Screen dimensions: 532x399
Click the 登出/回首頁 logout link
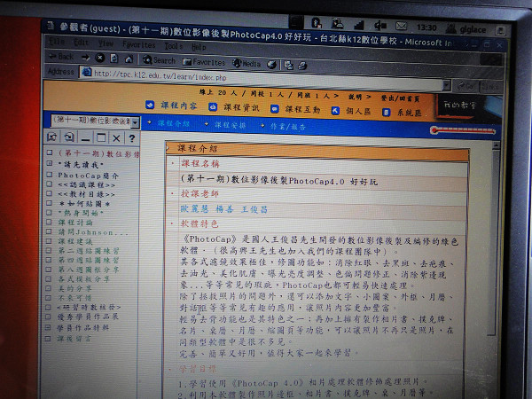(400, 98)
